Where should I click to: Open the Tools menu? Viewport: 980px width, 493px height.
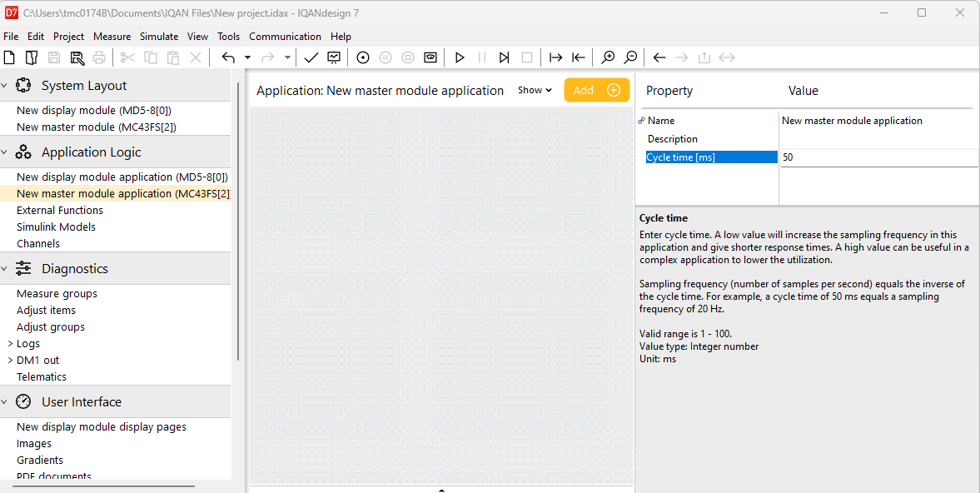click(229, 37)
